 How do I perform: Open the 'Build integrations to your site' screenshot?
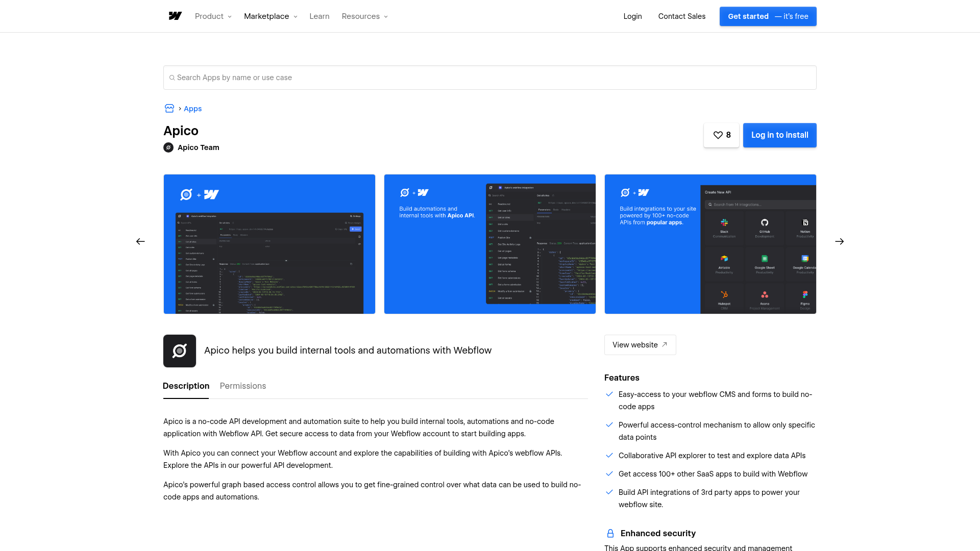click(710, 244)
